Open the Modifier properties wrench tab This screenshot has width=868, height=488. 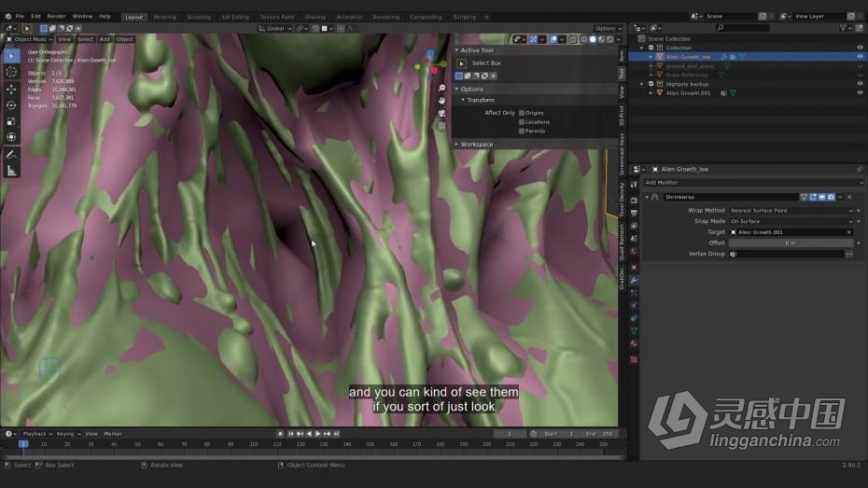[x=634, y=280]
